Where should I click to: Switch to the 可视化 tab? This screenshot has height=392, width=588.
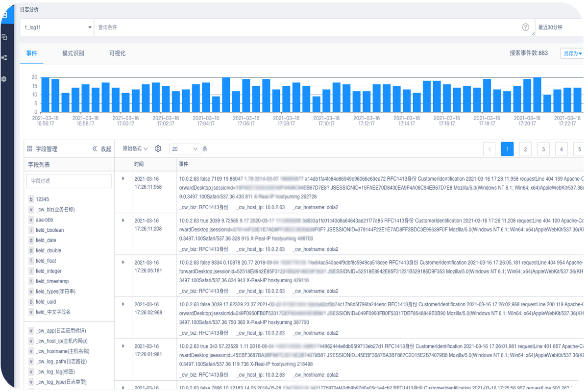pos(117,53)
